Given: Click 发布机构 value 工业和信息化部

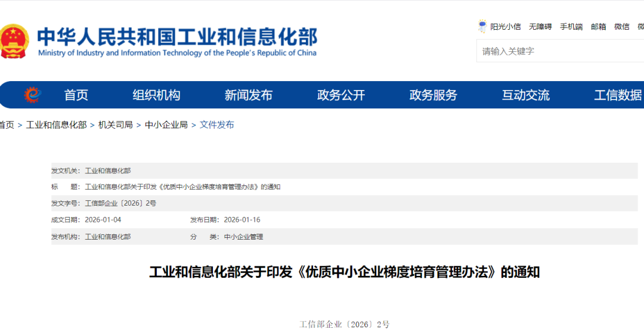Looking at the screenshot, I should 107,237.
